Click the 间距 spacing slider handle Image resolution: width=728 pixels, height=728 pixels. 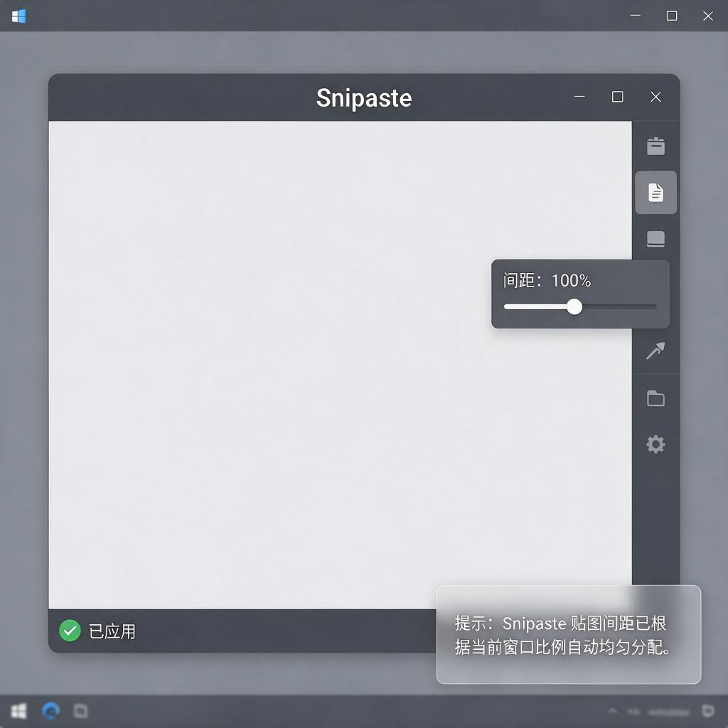(x=574, y=307)
